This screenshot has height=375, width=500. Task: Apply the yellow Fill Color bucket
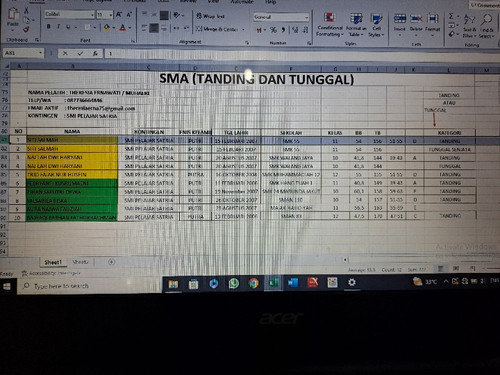[x=107, y=27]
